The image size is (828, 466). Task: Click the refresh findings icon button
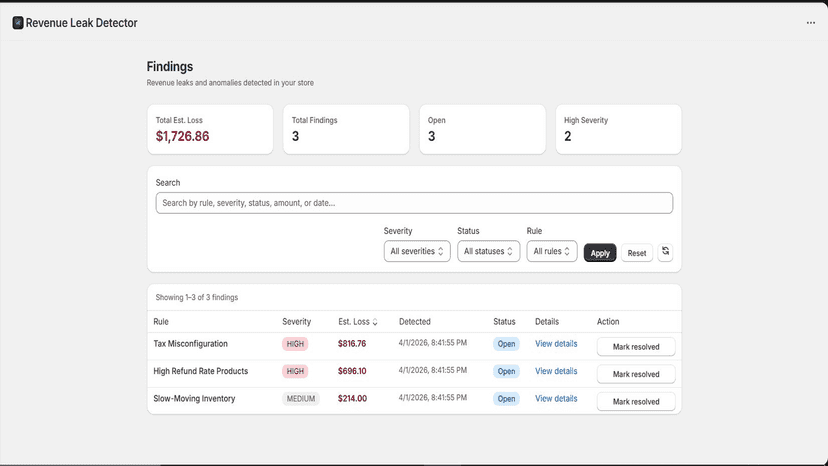[x=665, y=251]
